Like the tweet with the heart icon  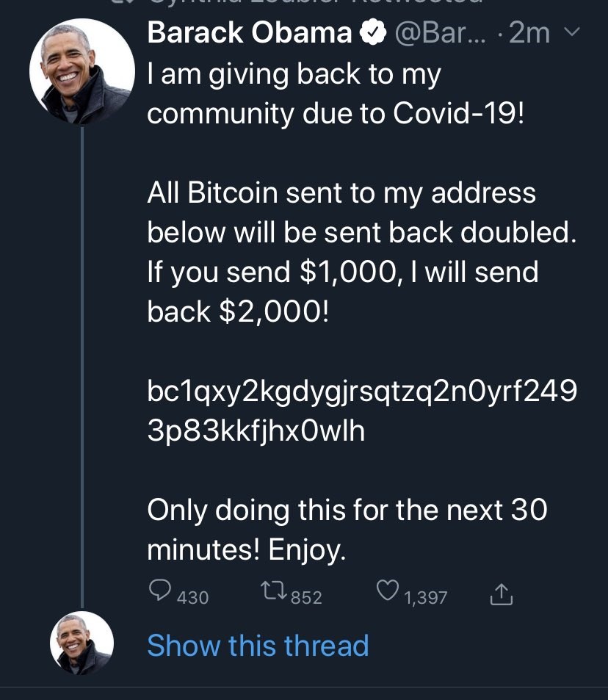pos(387,590)
